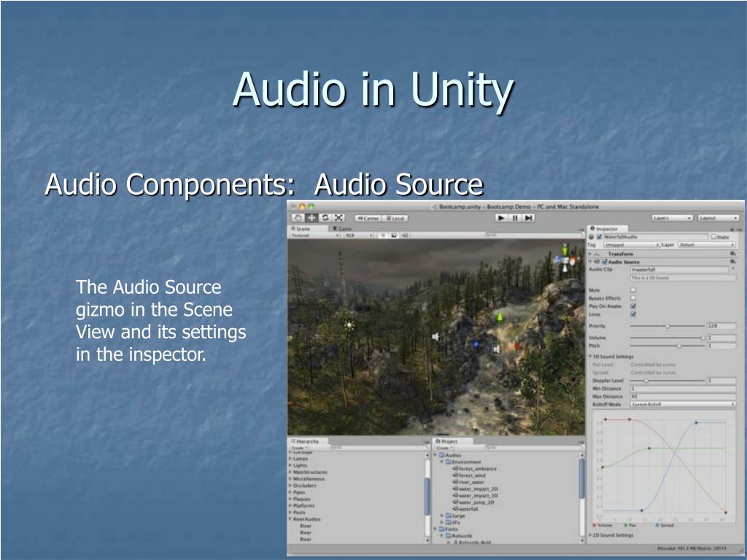Open the Layer dropdown (Default)
Viewport: 747px width, 560px height.
point(707,245)
